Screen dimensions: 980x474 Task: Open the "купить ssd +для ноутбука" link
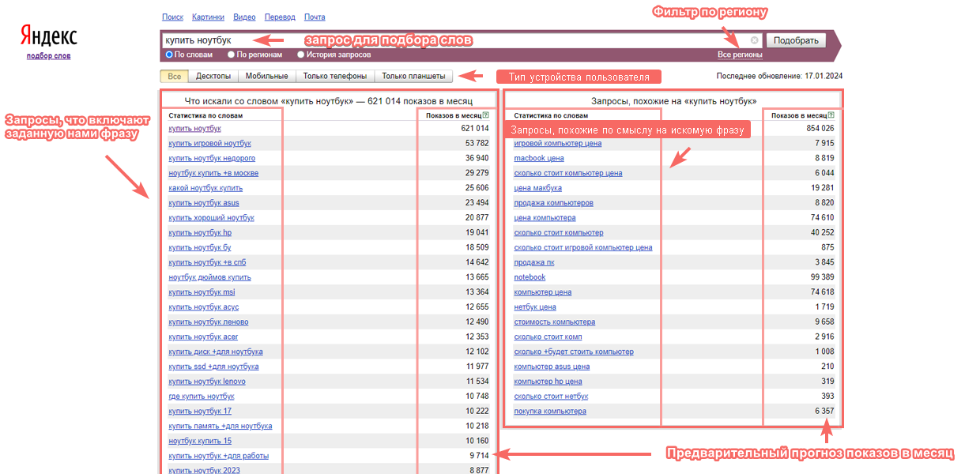click(213, 367)
